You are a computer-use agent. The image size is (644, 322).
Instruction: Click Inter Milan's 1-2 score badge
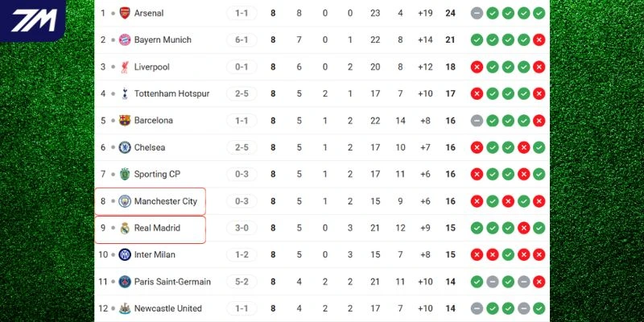(242, 254)
